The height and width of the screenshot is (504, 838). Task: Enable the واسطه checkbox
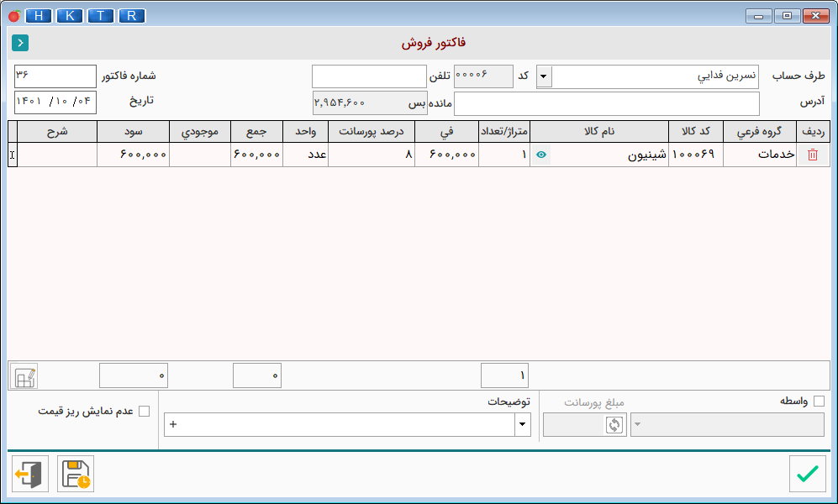(819, 401)
